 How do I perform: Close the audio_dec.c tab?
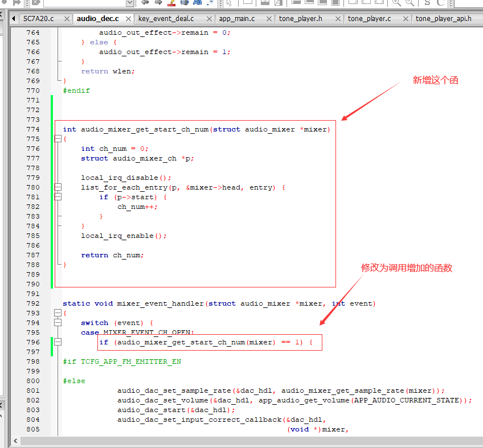point(129,19)
